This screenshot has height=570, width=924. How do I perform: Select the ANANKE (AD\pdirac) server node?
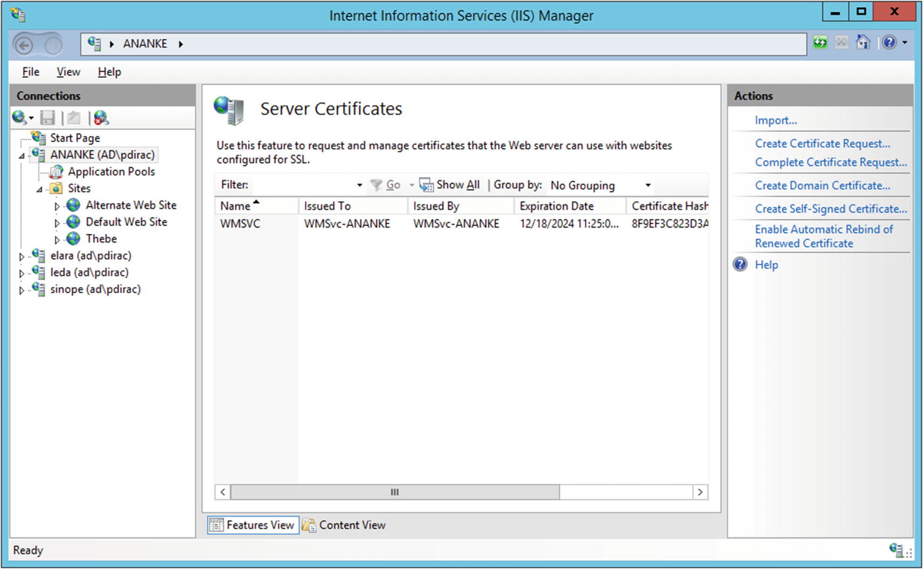pyautogui.click(x=102, y=155)
